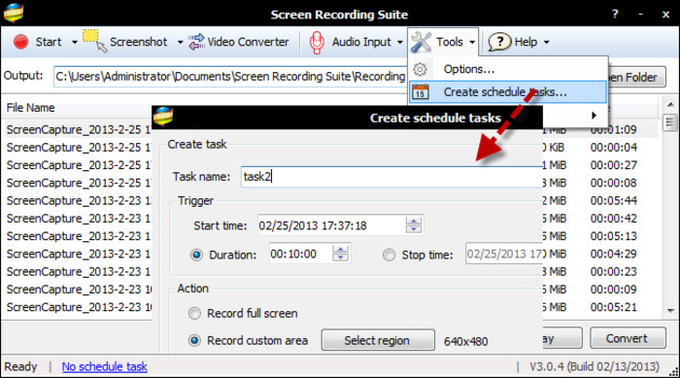Click the Video Converter arrows icon
680x378 pixels.
[196, 42]
